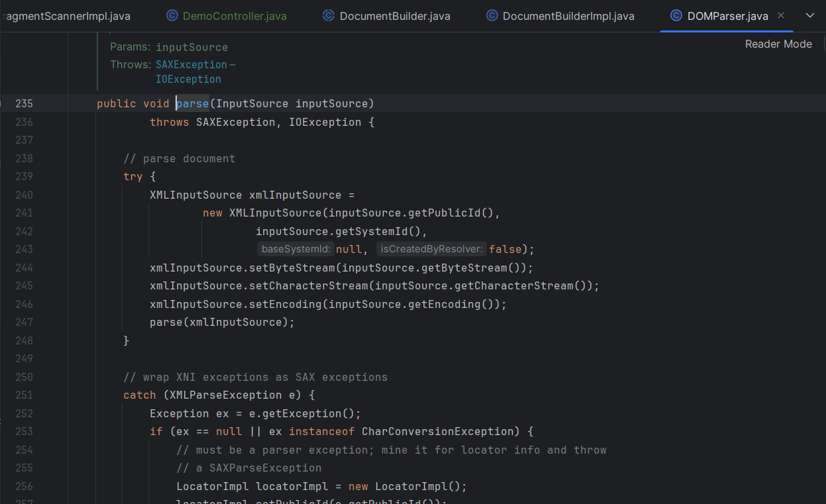Follow the IOException link in Javadoc
This screenshot has width=826, height=504.
click(188, 79)
